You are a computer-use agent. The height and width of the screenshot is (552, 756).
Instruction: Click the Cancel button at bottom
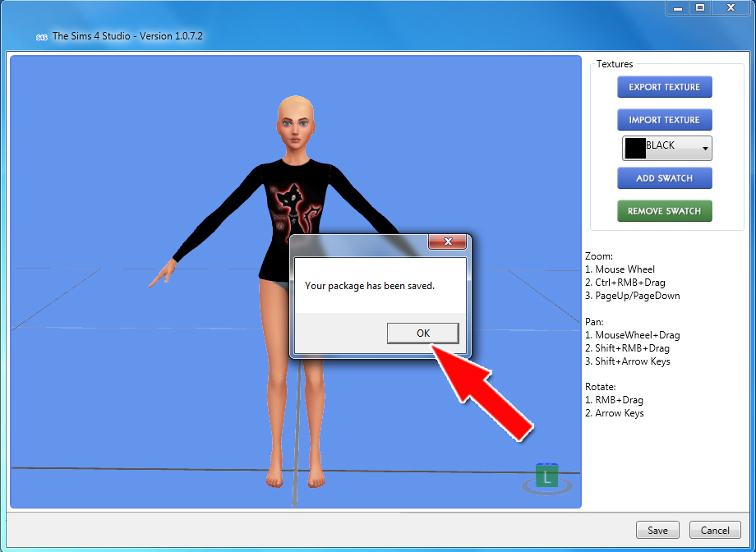715,530
